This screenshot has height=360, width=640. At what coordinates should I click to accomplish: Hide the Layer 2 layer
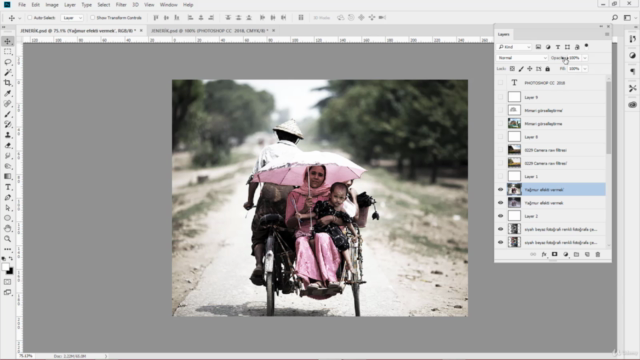pos(500,216)
